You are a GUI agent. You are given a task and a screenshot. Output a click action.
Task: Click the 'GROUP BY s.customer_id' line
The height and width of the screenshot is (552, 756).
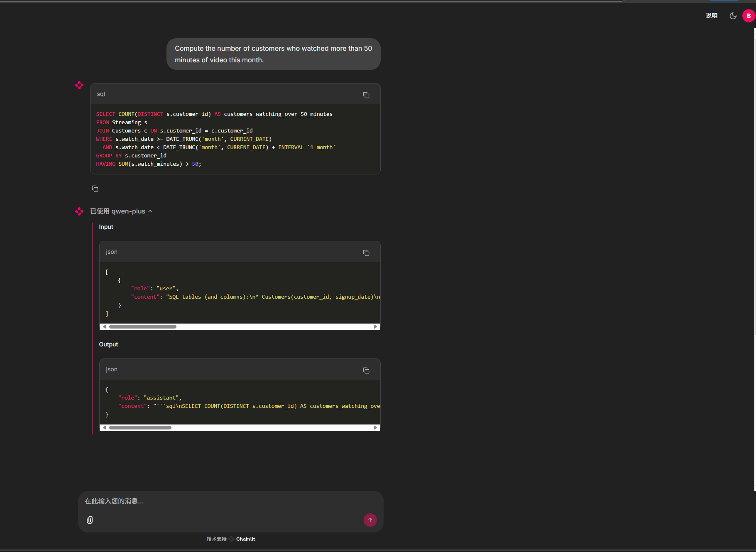pyautogui.click(x=131, y=156)
